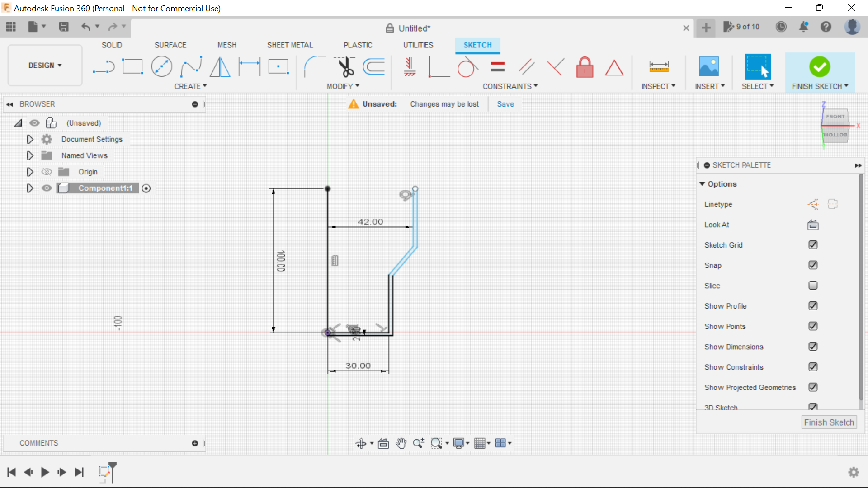Toggle Sketch Grid checkbox
Image resolution: width=868 pixels, height=488 pixels.
(x=813, y=245)
